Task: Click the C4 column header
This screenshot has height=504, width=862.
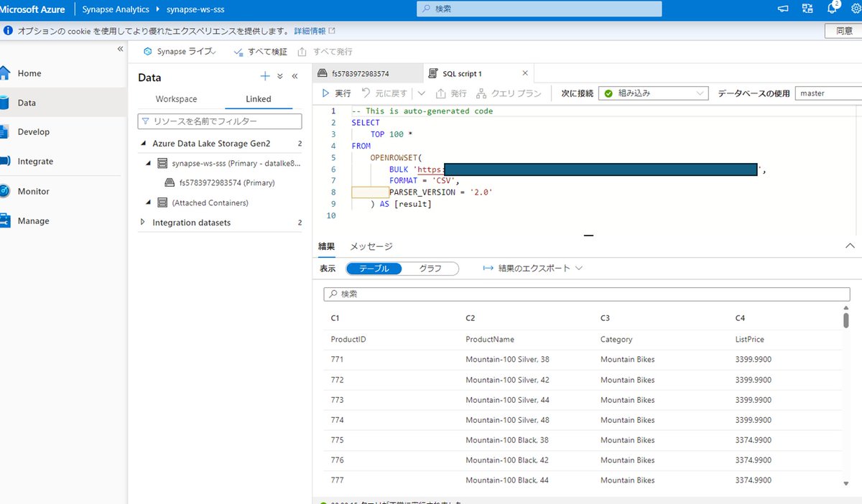Action: click(x=740, y=317)
